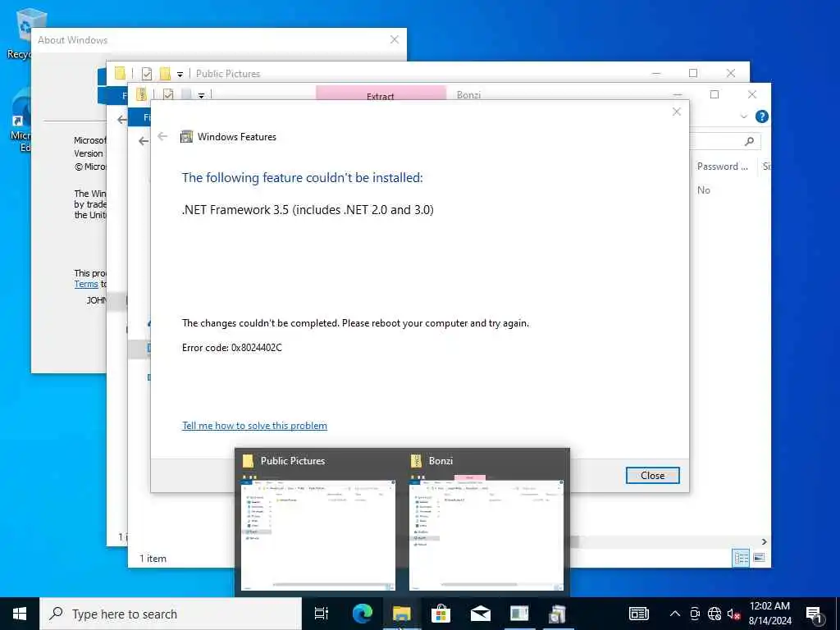Click the zip folder icon in Bonzi title bar
The height and width of the screenshot is (630, 840).
point(141,94)
